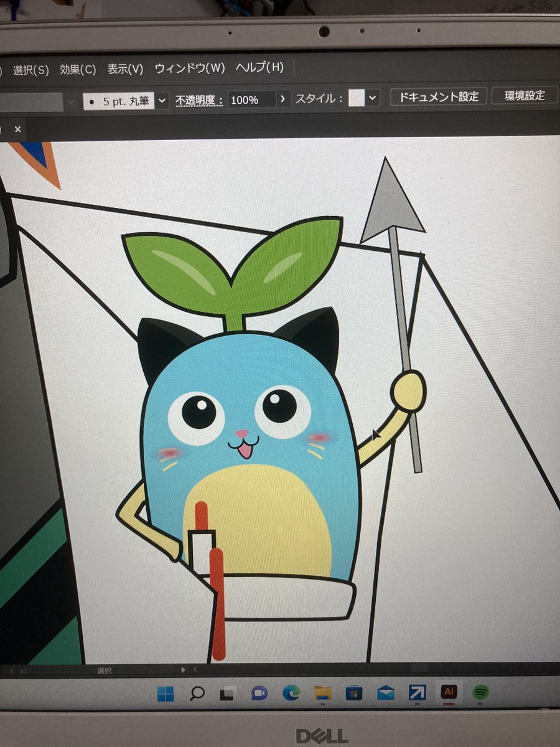560x747 pixels.
Task: Open the status bar options arrow after 選択
Action: pyautogui.click(x=183, y=670)
